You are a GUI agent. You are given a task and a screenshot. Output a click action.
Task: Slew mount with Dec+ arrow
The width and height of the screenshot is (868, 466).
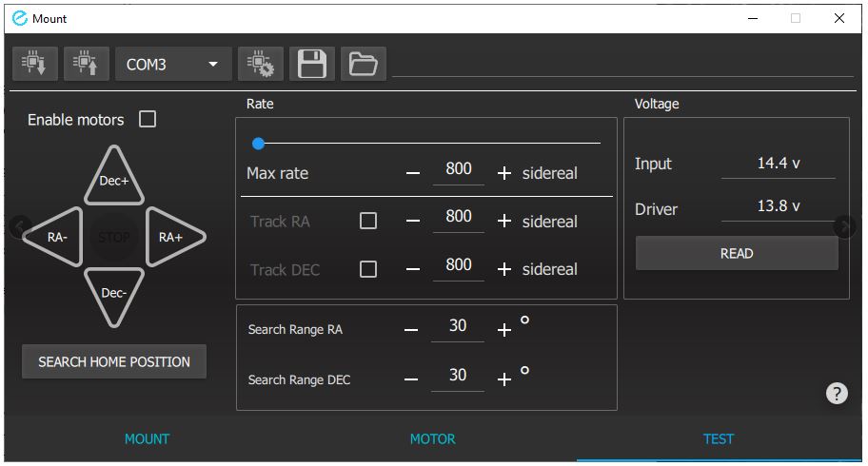(114, 177)
